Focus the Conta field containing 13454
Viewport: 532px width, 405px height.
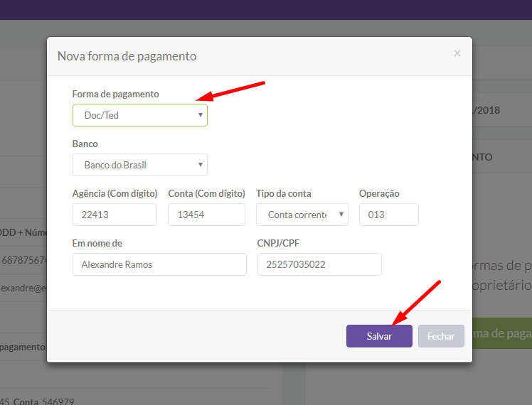[x=206, y=215]
